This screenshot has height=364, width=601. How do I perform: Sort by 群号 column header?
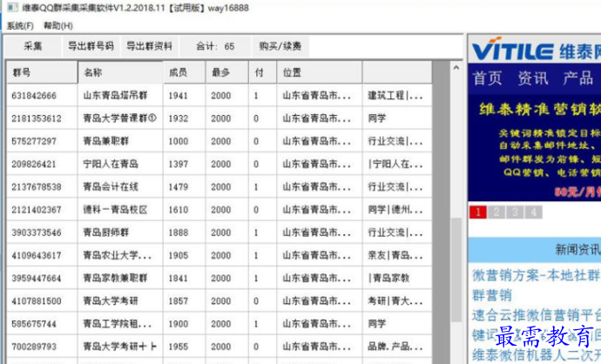click(x=42, y=72)
